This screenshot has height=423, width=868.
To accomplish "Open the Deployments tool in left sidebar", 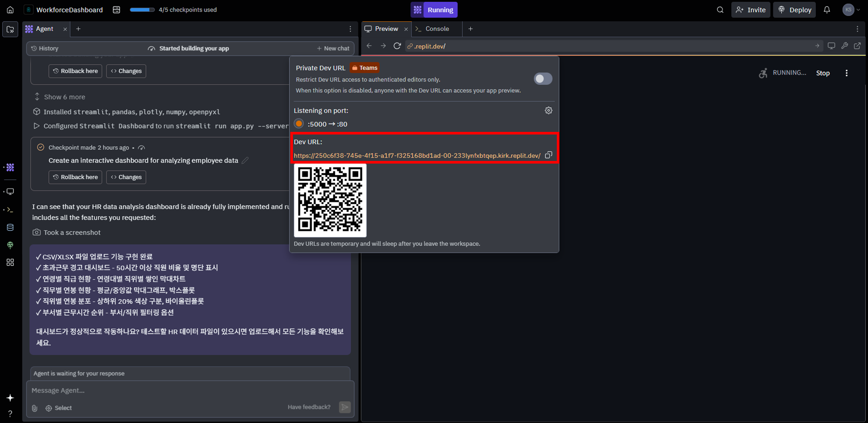I will point(10,245).
